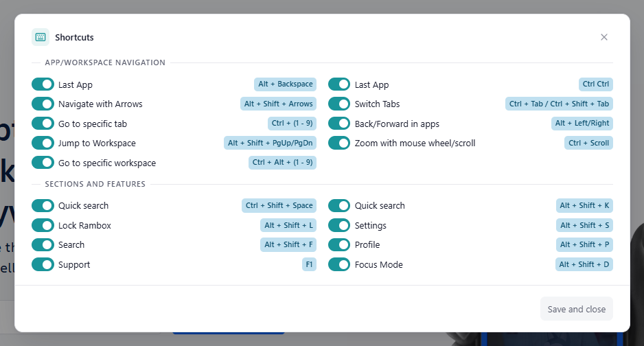Click the Ctrl Ctrl shortcut badge
644x346 pixels.
tap(595, 84)
